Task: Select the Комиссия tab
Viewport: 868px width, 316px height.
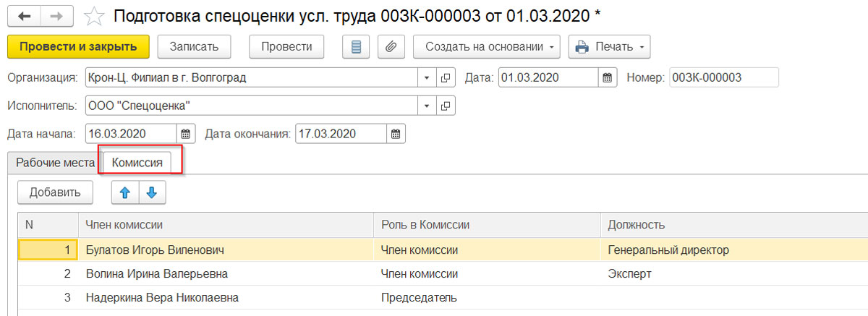Action: [137, 163]
